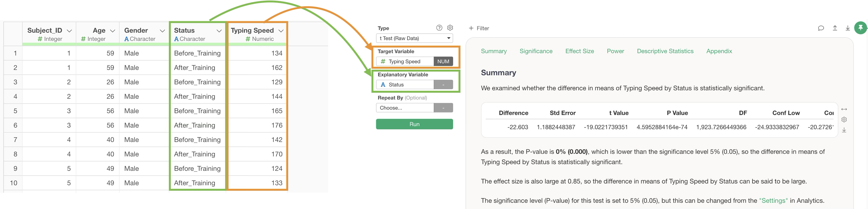The width and height of the screenshot is (868, 209).
Task: Switch to the Significance tab
Action: pyautogui.click(x=536, y=51)
